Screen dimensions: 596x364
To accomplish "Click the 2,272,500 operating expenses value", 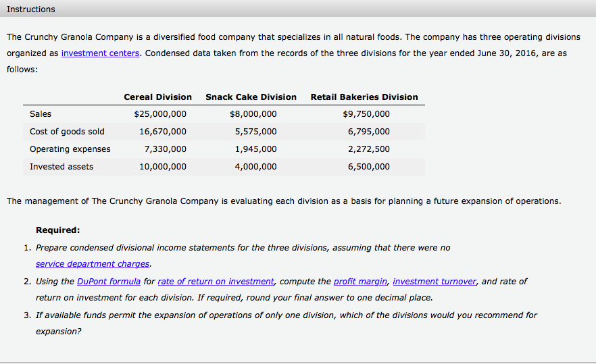I will [369, 149].
